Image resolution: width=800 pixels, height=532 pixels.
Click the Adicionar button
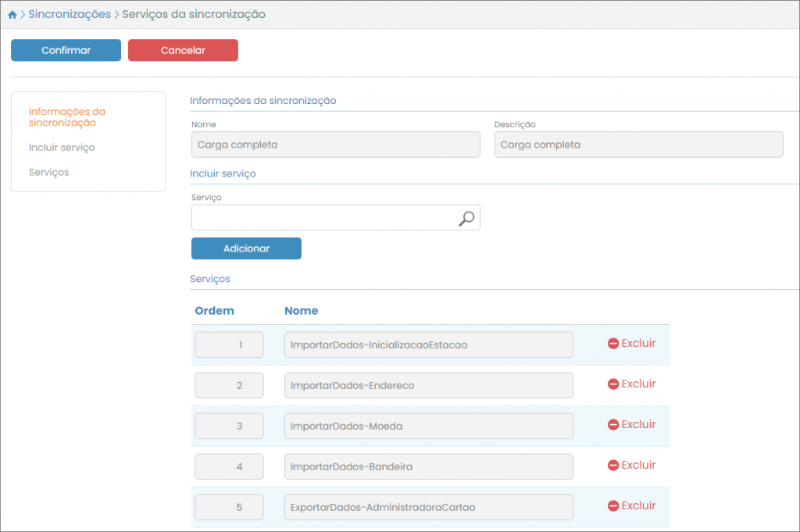tap(246, 248)
